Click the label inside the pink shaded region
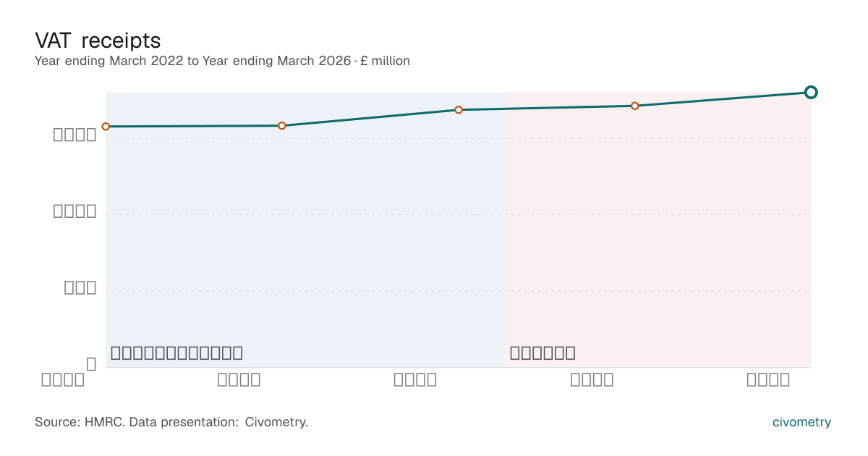The width and height of the screenshot is (868, 456). [x=542, y=353]
